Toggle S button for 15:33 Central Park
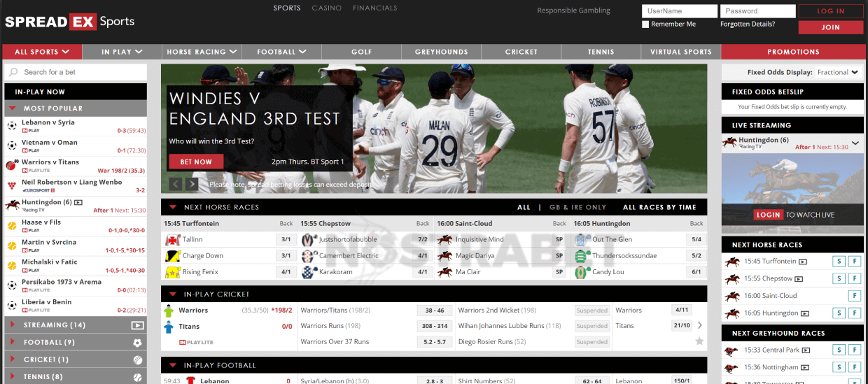Viewport: 868px width, 384px height. pos(838,350)
